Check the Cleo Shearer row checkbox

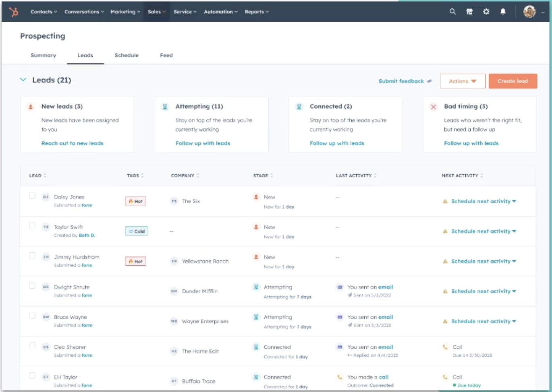32,346
